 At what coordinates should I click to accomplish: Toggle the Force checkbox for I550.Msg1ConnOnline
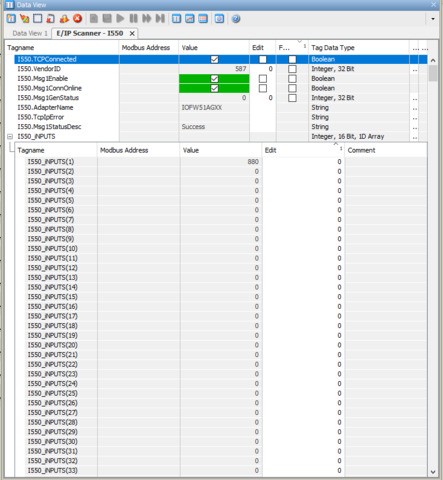coord(292,88)
